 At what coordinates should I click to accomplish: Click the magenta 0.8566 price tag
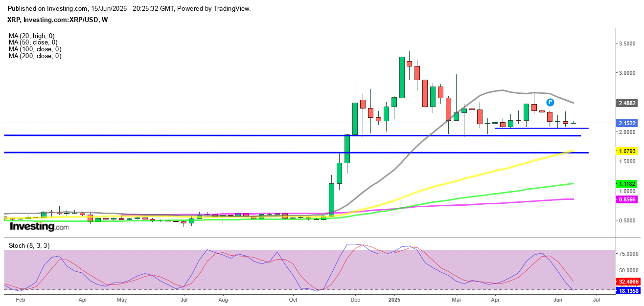pyautogui.click(x=627, y=200)
